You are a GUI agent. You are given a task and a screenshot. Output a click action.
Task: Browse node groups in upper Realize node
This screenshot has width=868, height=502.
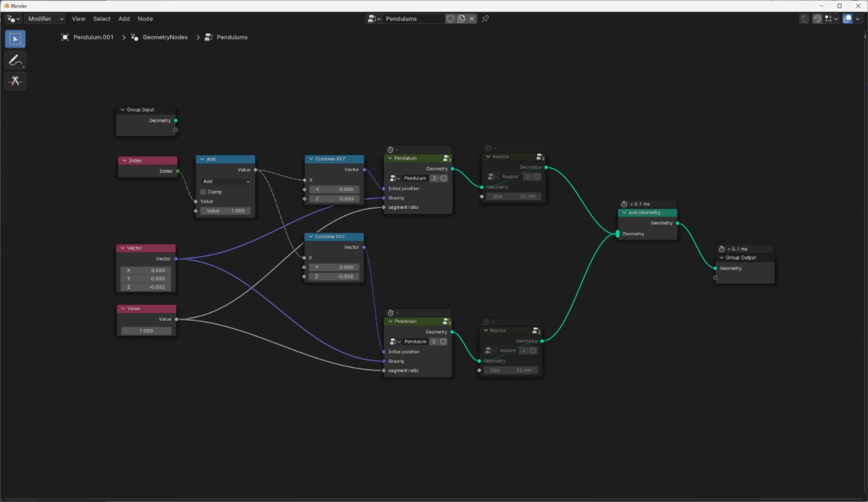pos(492,177)
